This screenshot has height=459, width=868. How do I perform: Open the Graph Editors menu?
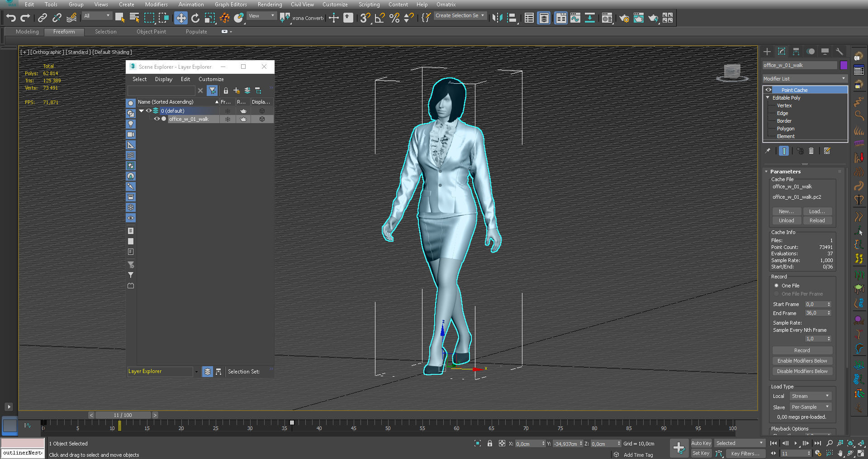[231, 5]
